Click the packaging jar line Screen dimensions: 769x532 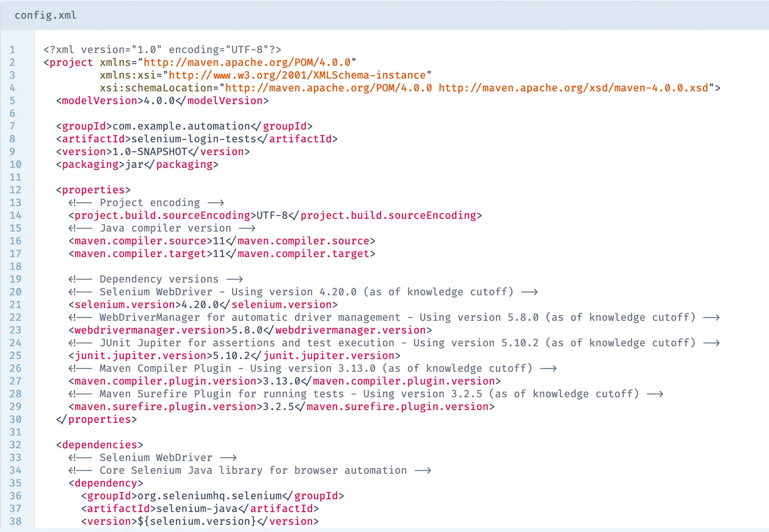click(x=137, y=164)
